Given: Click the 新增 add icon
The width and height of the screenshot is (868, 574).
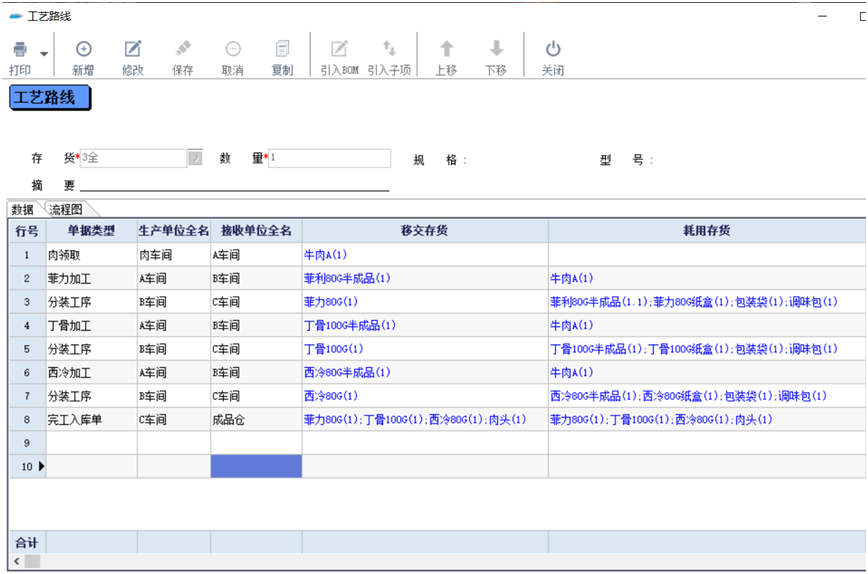Looking at the screenshot, I should tap(84, 49).
